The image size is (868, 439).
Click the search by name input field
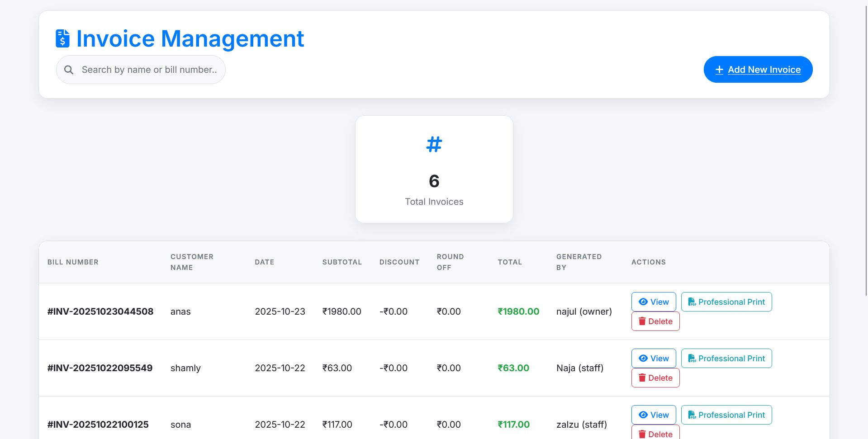pyautogui.click(x=149, y=70)
